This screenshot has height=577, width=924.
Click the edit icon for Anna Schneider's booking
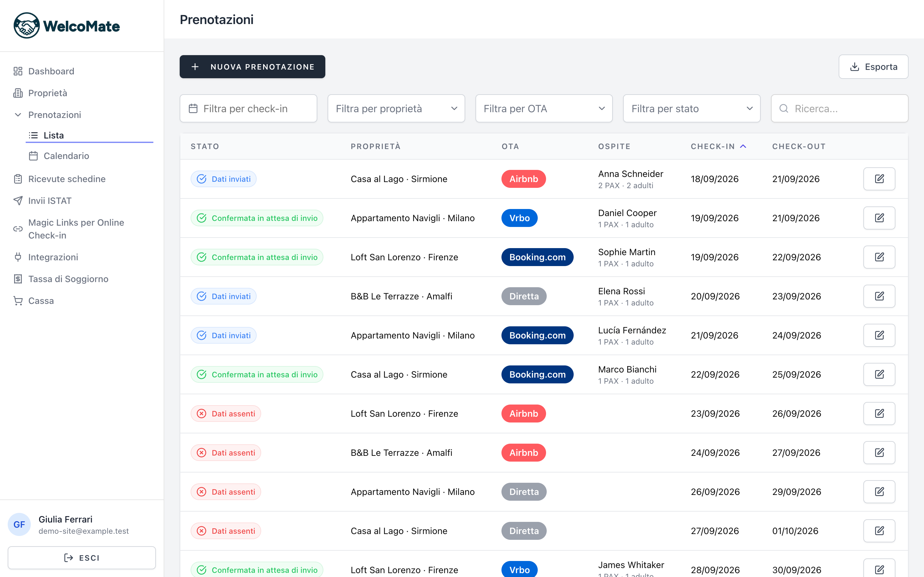pos(879,179)
